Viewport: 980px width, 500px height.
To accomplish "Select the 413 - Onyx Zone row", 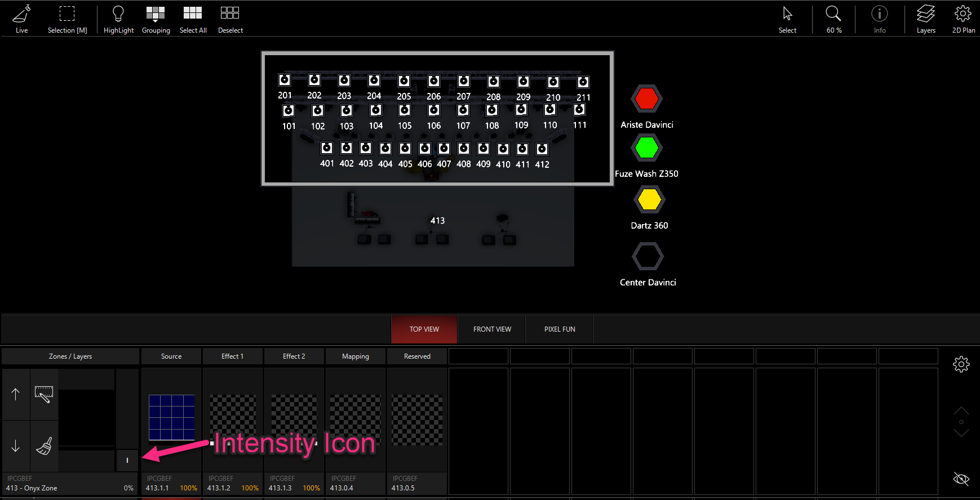I will click(x=70, y=484).
